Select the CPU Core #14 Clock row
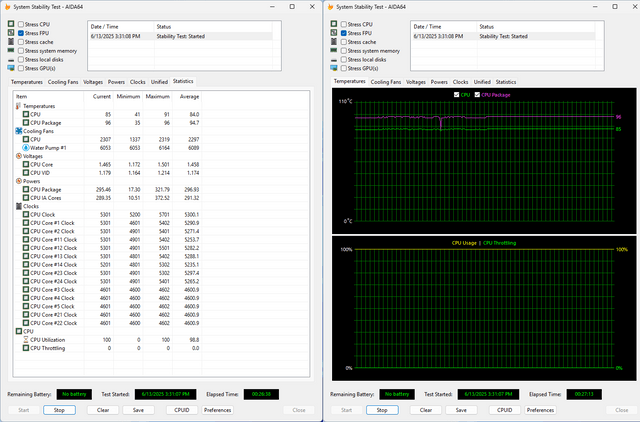 (x=107, y=264)
